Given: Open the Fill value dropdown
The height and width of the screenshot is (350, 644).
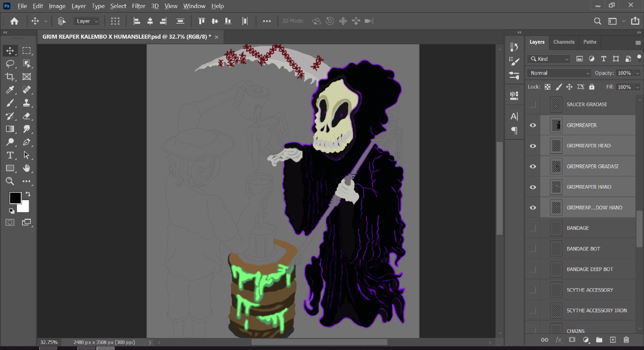Looking at the screenshot, I should click(x=637, y=87).
